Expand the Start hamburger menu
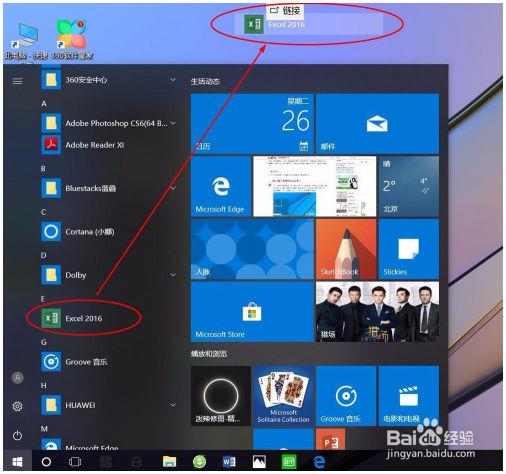 pyautogui.click(x=18, y=81)
